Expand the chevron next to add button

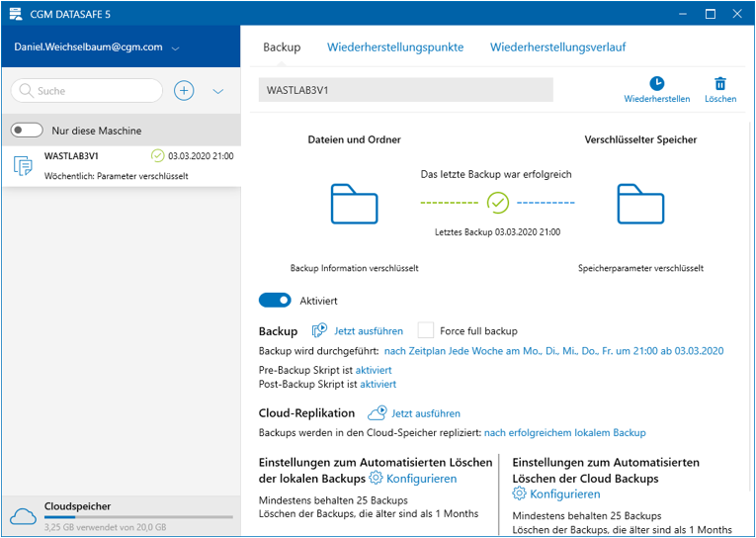[x=218, y=91]
